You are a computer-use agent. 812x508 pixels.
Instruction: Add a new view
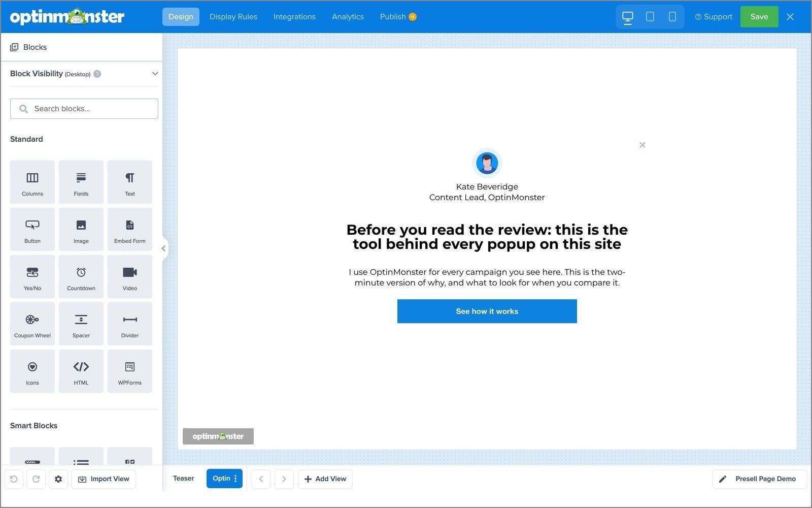coord(325,479)
